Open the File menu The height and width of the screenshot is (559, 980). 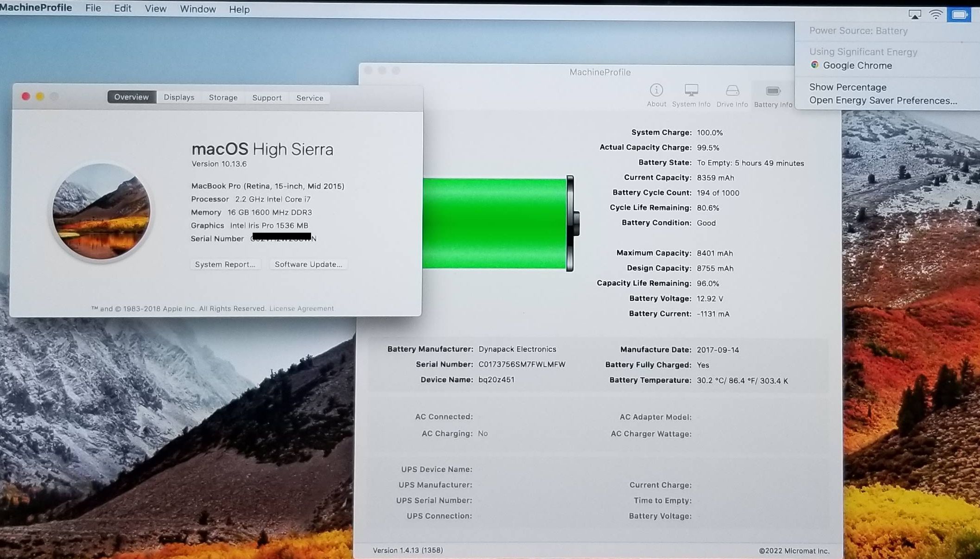(x=93, y=8)
